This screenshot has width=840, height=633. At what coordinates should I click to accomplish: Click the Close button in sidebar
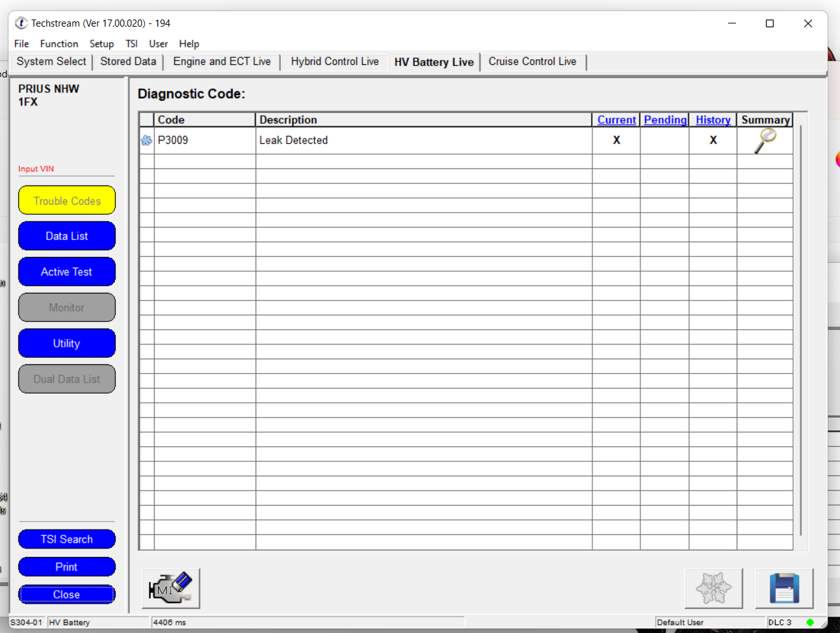click(67, 595)
